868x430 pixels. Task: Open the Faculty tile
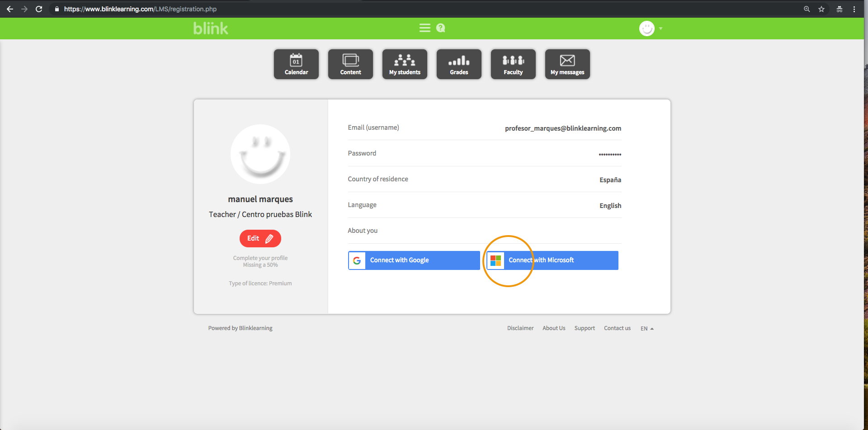click(x=513, y=64)
